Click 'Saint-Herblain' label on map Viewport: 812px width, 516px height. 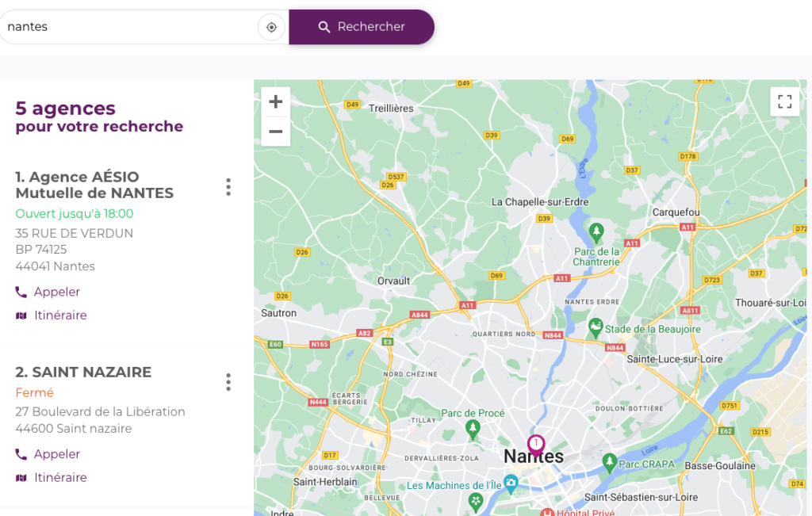pyautogui.click(x=325, y=482)
